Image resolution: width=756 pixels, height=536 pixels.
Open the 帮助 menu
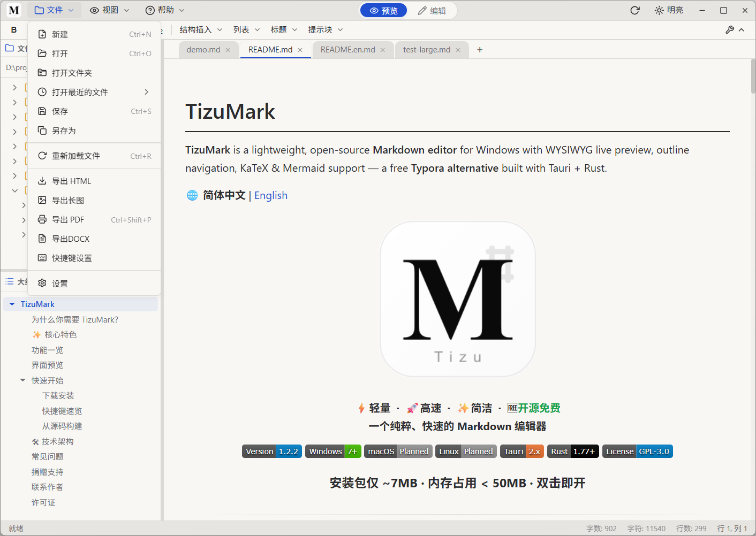(x=165, y=10)
